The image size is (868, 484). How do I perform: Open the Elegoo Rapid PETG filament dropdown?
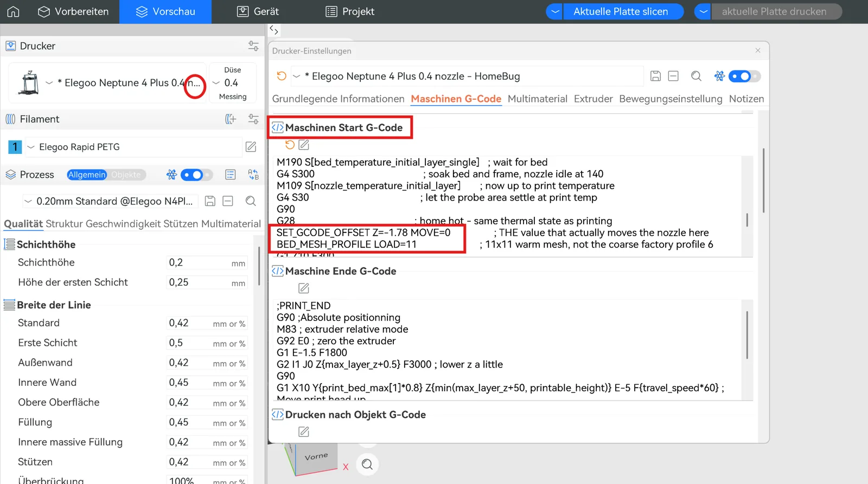tap(133, 147)
